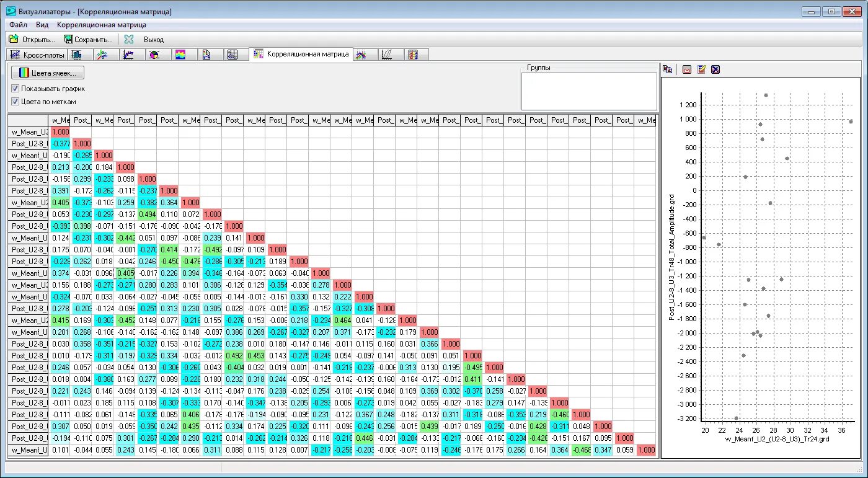Select the cell with value -0.452
Screen dimensions: 868x478
click(124, 321)
